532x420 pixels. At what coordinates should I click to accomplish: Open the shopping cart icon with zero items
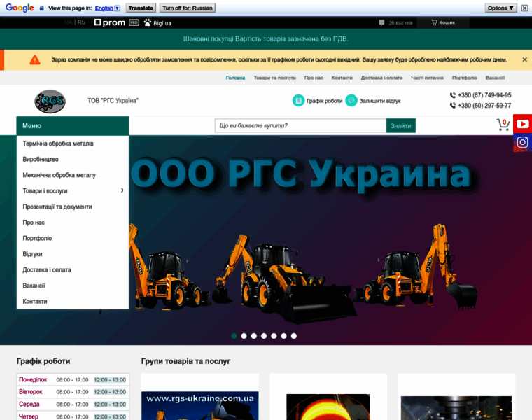coord(503,125)
